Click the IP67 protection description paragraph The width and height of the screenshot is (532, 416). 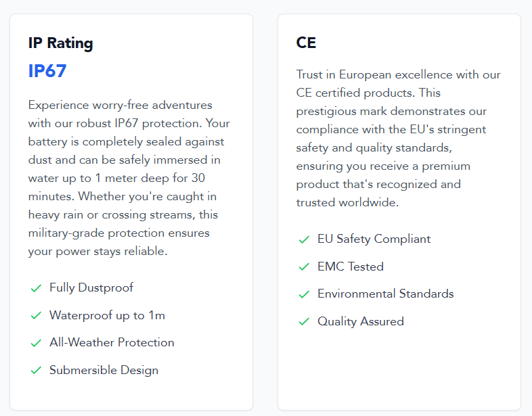(x=129, y=178)
